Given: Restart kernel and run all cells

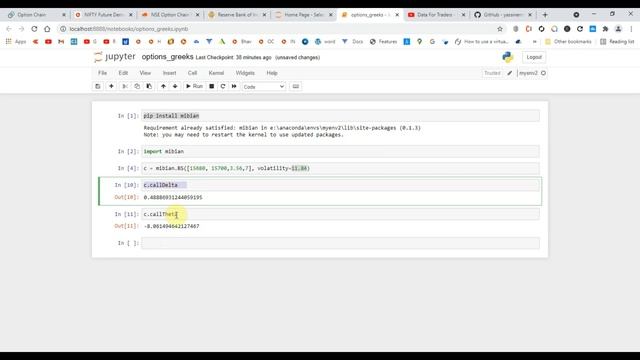Looking at the screenshot, I should click(234, 87).
